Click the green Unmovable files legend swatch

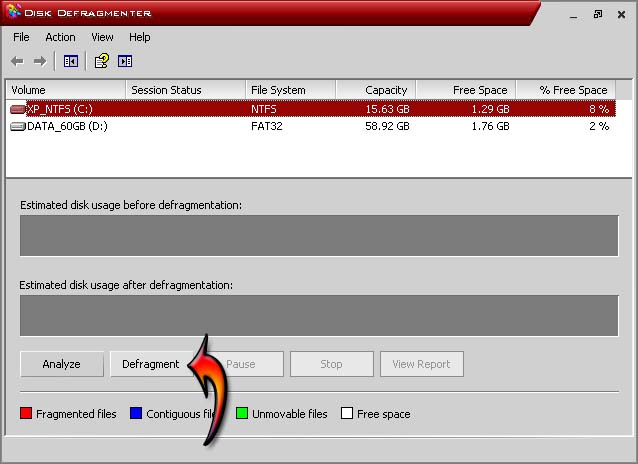242,414
